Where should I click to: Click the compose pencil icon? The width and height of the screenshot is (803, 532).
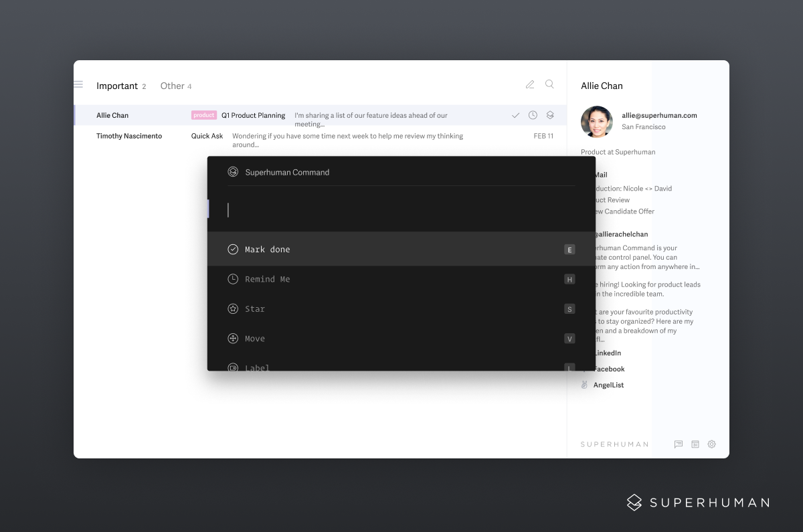pyautogui.click(x=530, y=84)
